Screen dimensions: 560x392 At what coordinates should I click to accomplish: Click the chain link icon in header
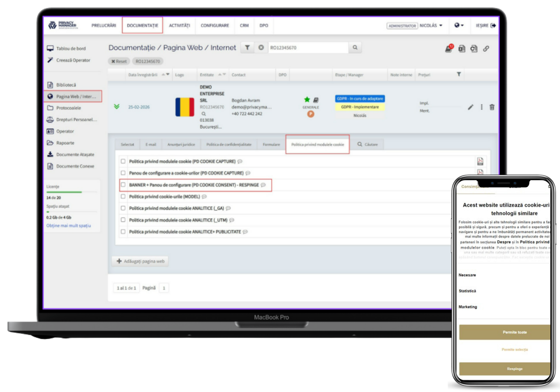click(x=486, y=49)
